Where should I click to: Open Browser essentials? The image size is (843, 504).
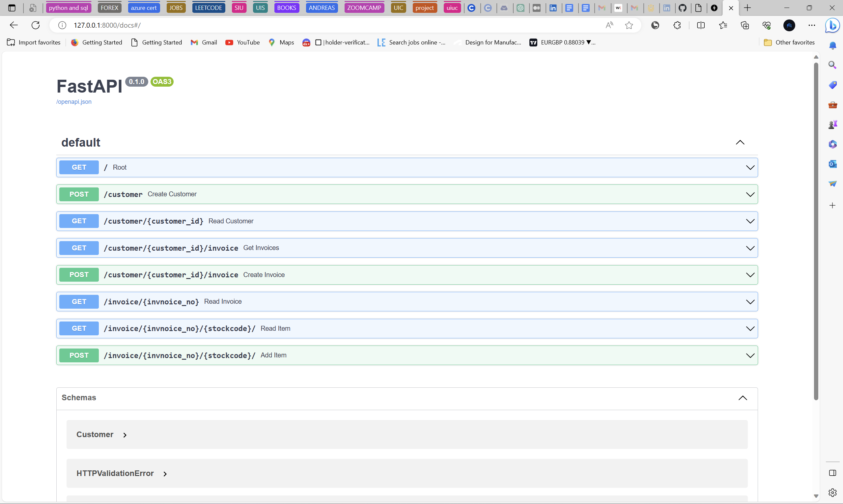coord(767,25)
